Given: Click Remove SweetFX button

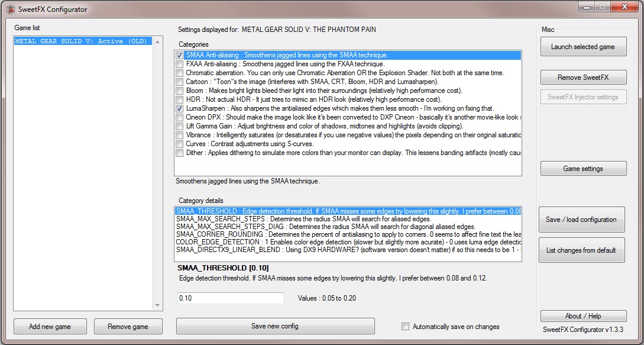Looking at the screenshot, I should point(583,78).
